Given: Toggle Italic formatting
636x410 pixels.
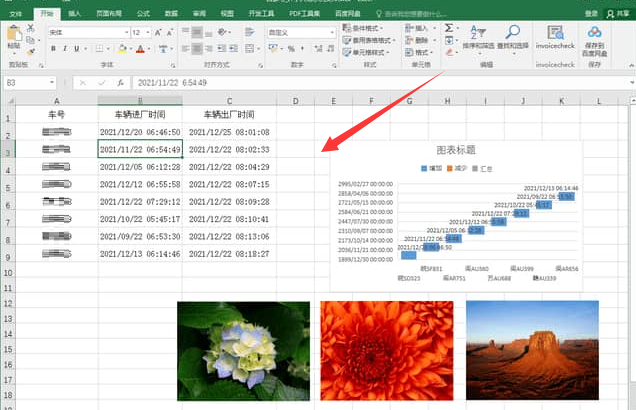Looking at the screenshot, I should (x=65, y=48).
